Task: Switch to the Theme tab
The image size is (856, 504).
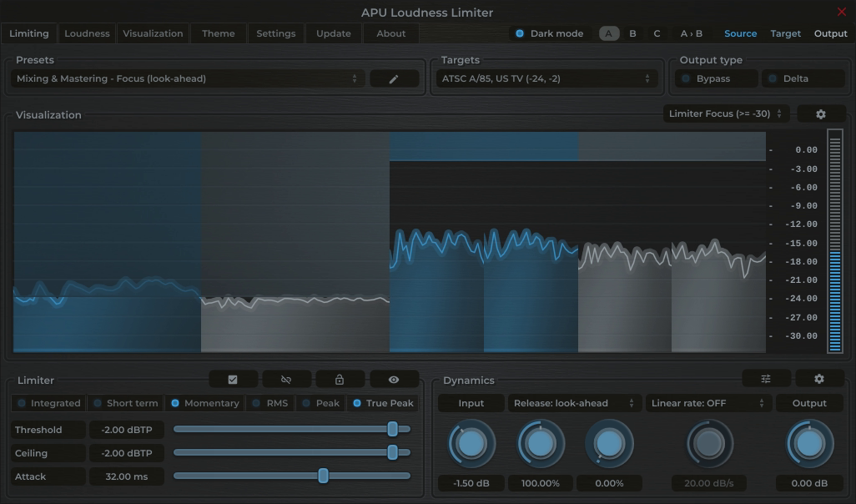Action: click(218, 33)
